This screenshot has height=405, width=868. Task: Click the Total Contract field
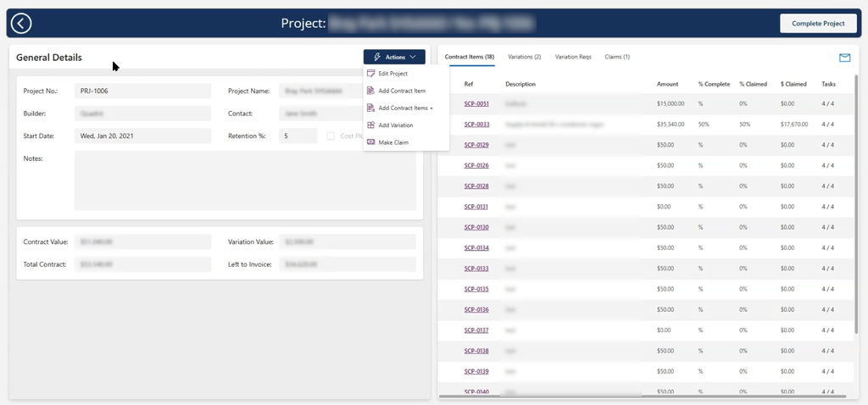pyautogui.click(x=142, y=264)
